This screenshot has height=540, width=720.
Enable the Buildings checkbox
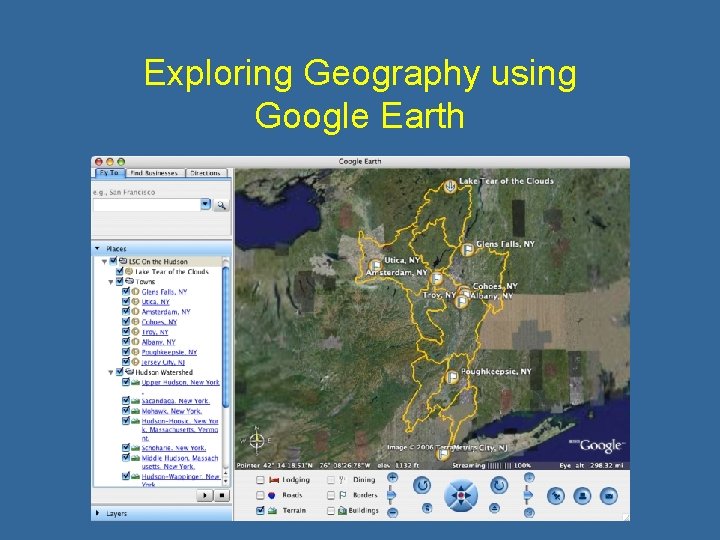tap(331, 511)
